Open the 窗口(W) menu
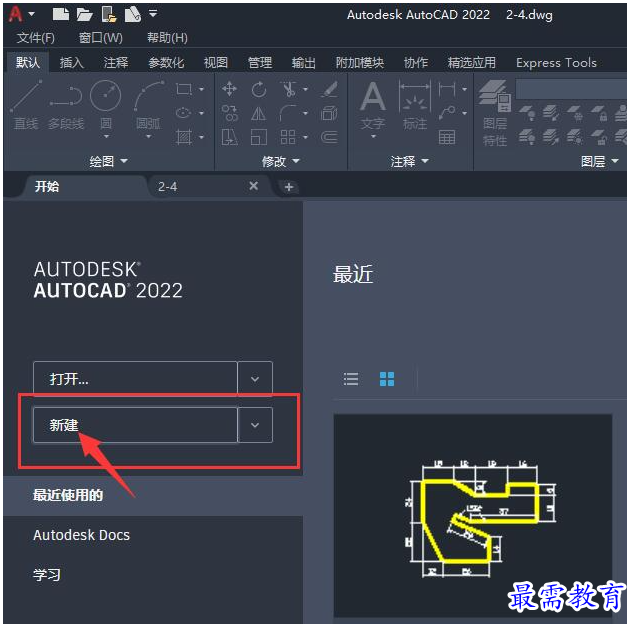This screenshot has height=628, width=632. (101, 38)
